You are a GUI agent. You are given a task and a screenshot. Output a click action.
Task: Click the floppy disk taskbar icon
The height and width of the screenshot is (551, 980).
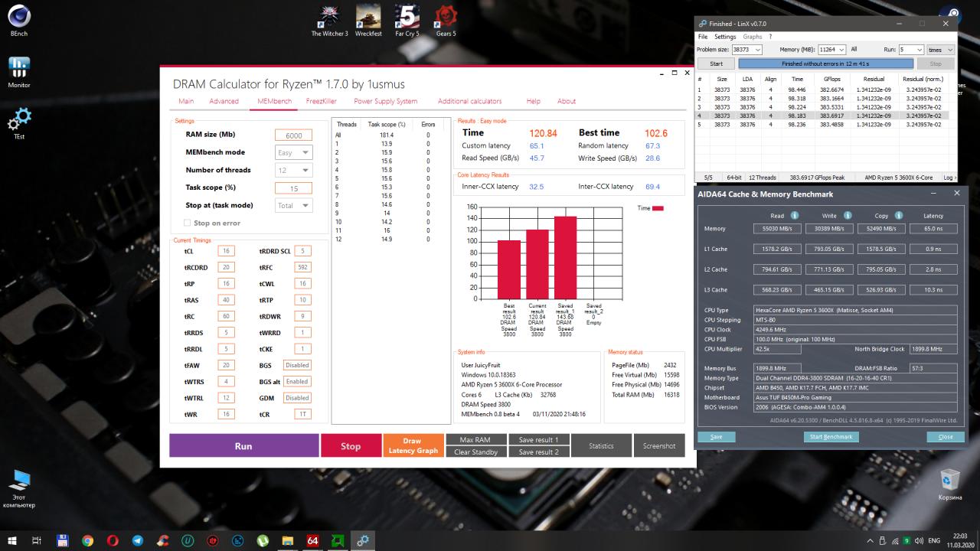coord(63,540)
